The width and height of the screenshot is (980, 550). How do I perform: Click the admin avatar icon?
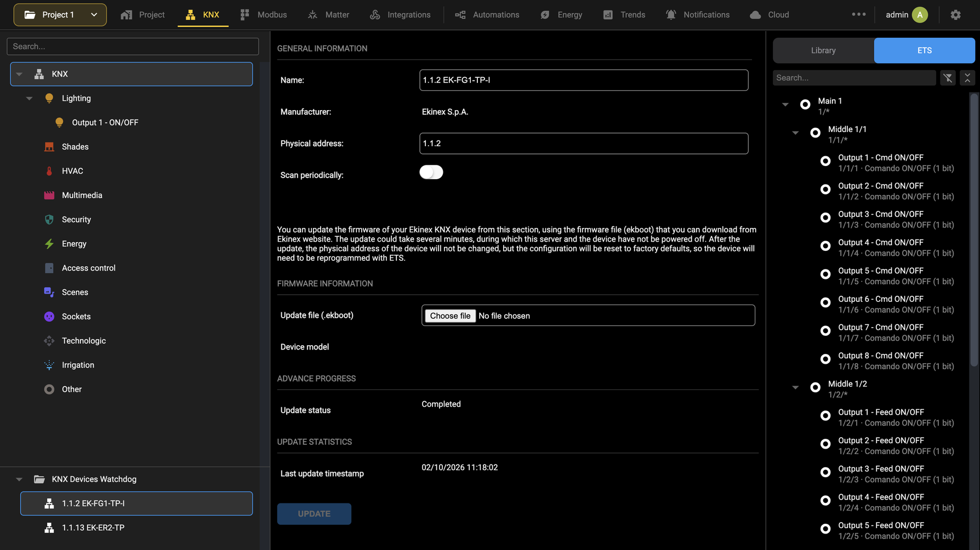[920, 15]
